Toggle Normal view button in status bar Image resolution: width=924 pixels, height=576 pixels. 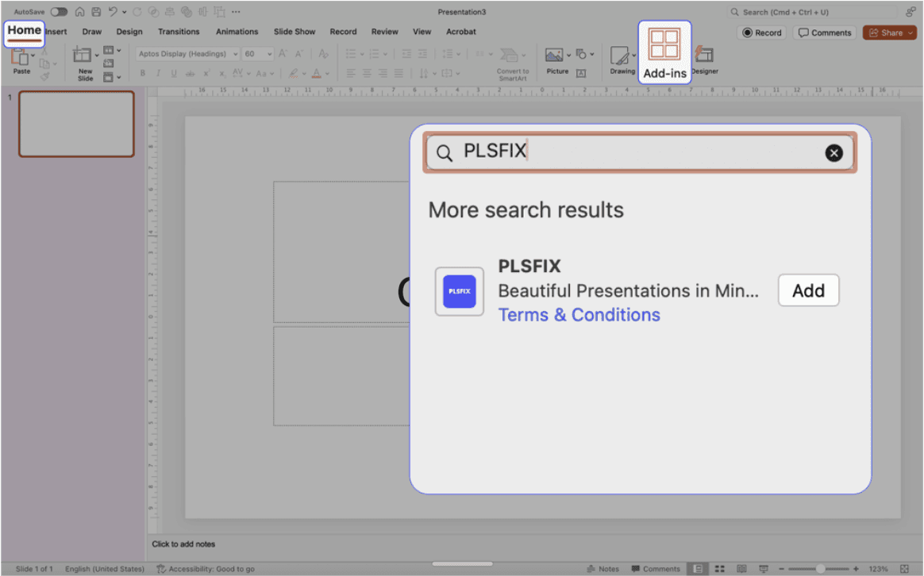pos(698,569)
